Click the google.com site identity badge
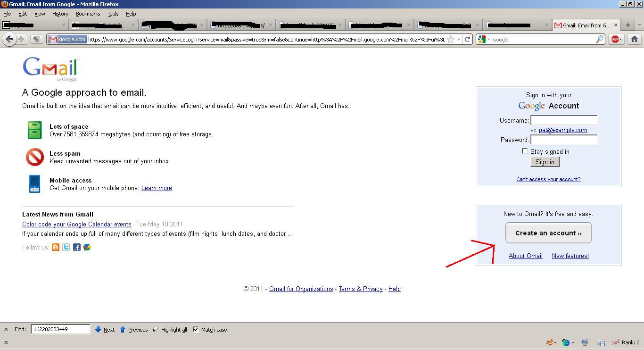This screenshot has height=350, width=644. pyautogui.click(x=67, y=39)
